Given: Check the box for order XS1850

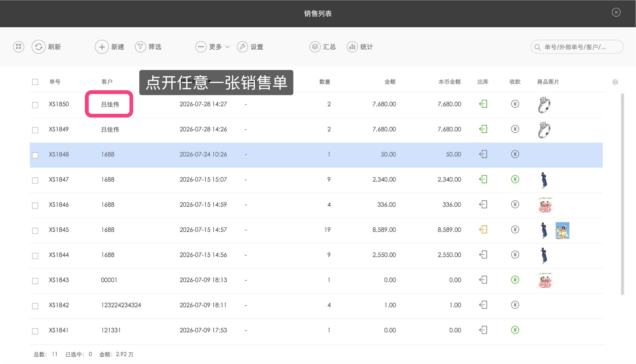Looking at the screenshot, I should [x=35, y=105].
